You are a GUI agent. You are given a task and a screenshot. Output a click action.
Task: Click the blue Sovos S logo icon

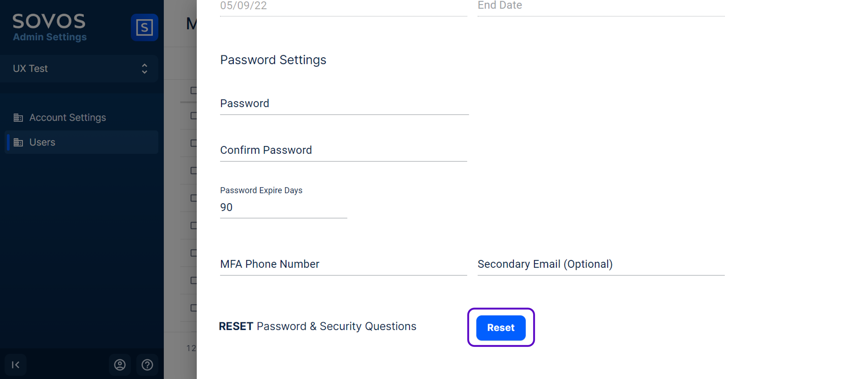click(144, 27)
